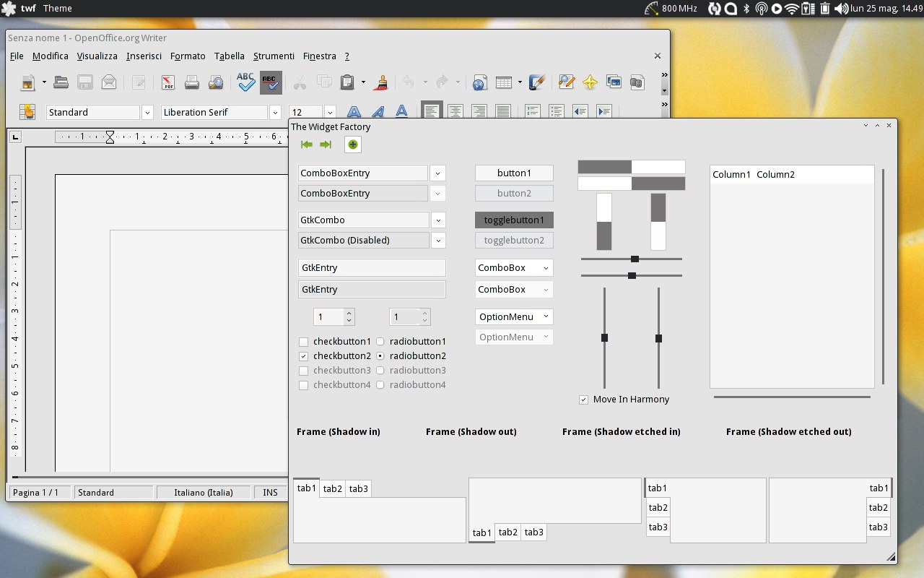
Task: Open the enabled ComboBox dropdown
Action: point(514,267)
